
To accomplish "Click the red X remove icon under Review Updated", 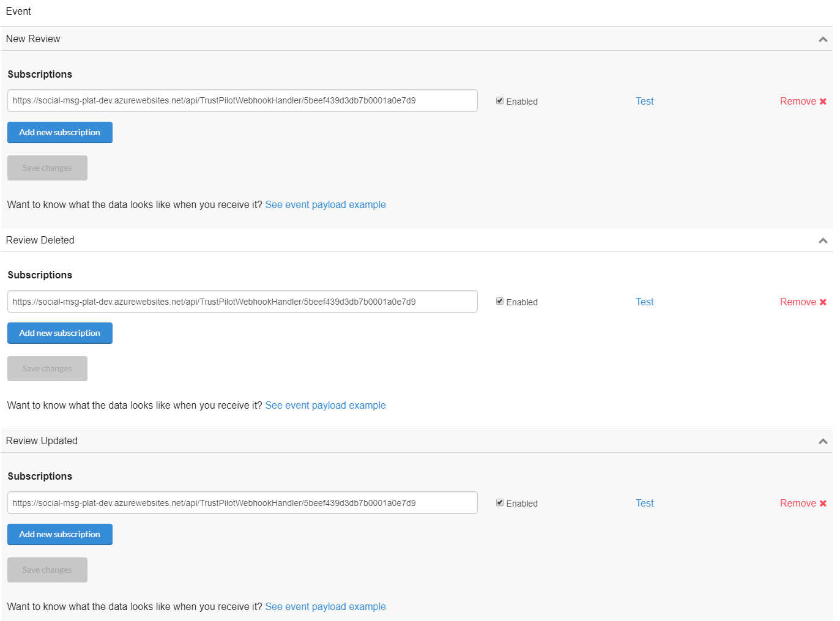I will [x=823, y=503].
